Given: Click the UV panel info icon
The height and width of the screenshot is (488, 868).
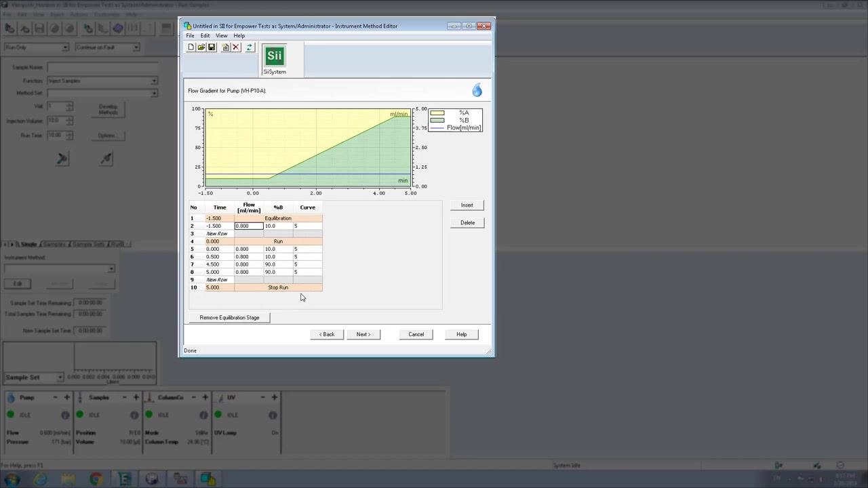Looking at the screenshot, I should coord(273,415).
